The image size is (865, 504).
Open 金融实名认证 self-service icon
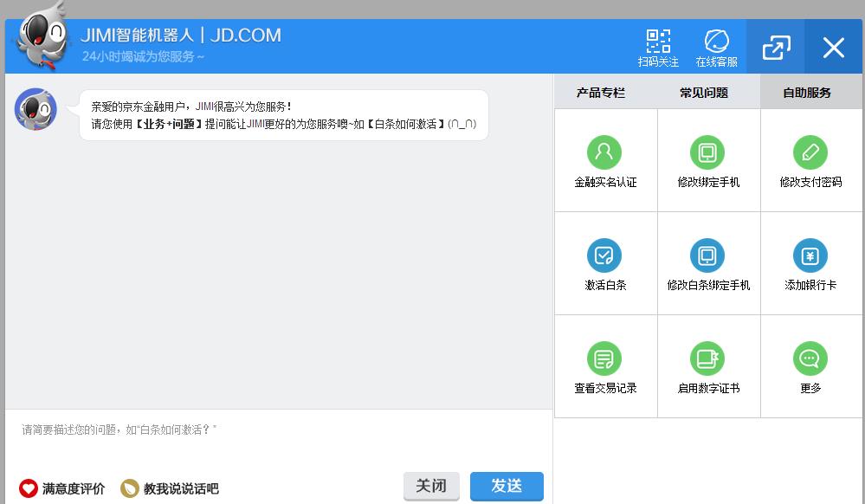(x=604, y=152)
